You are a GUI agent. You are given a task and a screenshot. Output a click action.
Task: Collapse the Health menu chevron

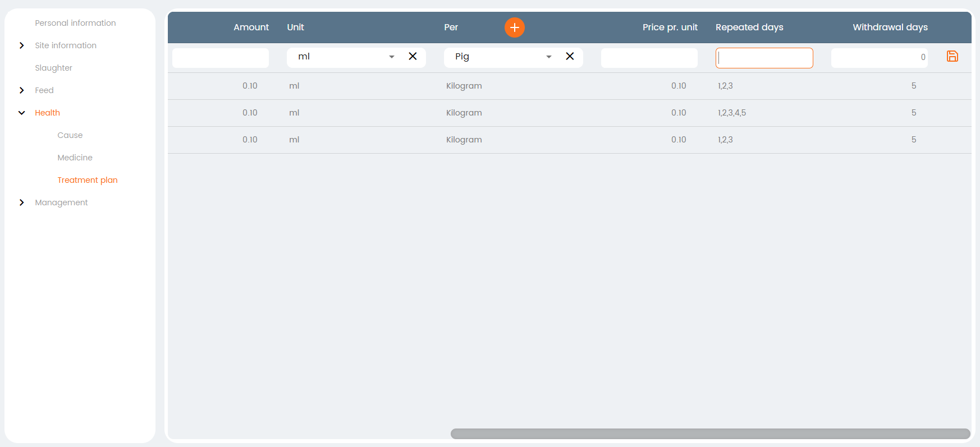[21, 113]
